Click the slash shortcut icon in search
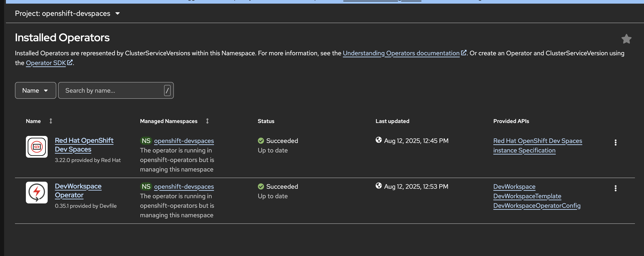This screenshot has width=644, height=256. [x=167, y=91]
